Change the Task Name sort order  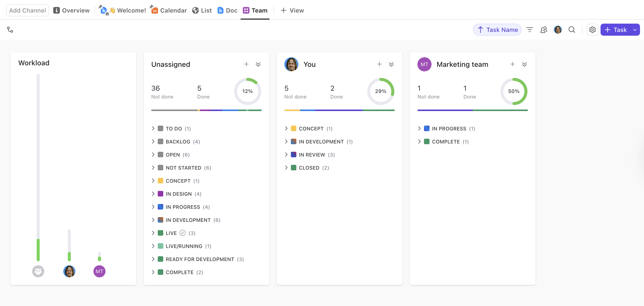point(497,29)
